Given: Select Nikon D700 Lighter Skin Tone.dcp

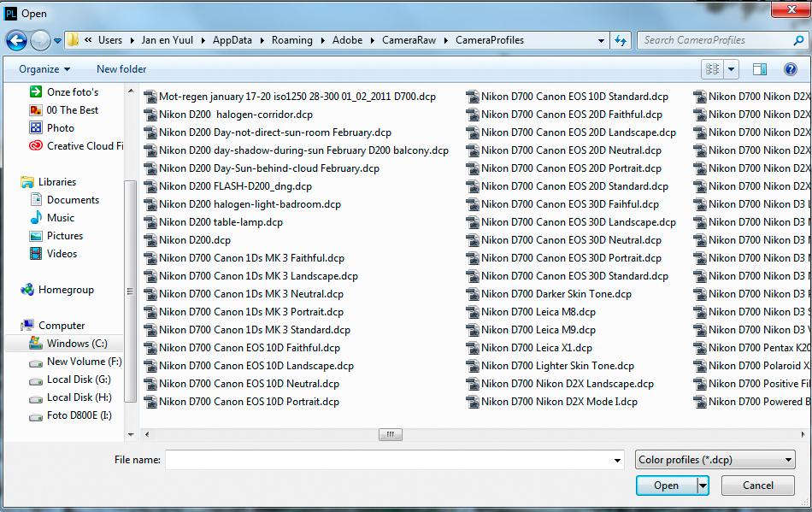Looking at the screenshot, I should tap(550, 366).
